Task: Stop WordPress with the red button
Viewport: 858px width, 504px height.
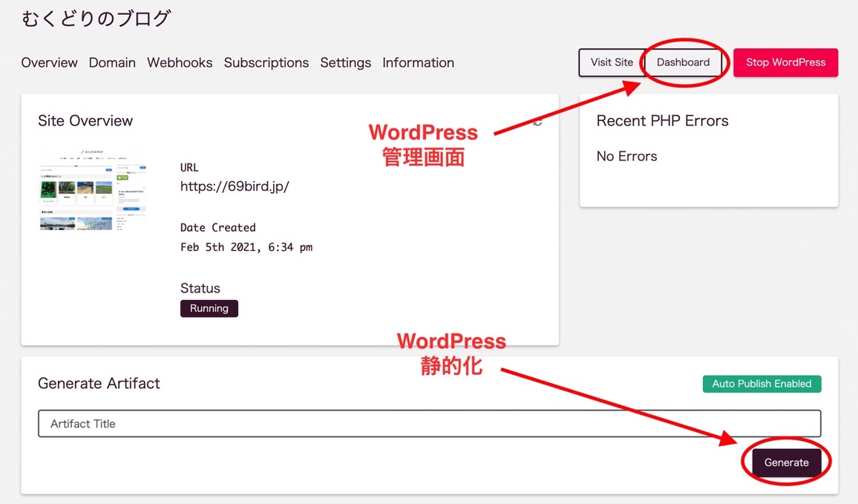Action: [785, 62]
